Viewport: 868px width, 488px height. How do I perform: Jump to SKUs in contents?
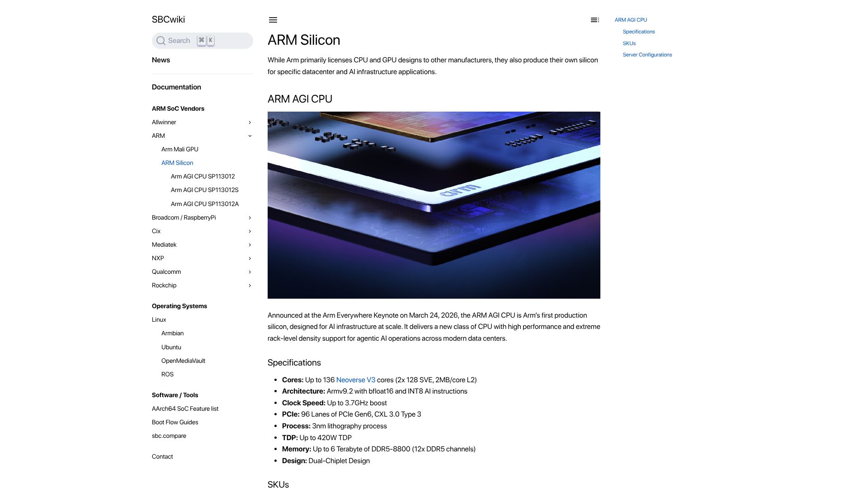point(629,43)
